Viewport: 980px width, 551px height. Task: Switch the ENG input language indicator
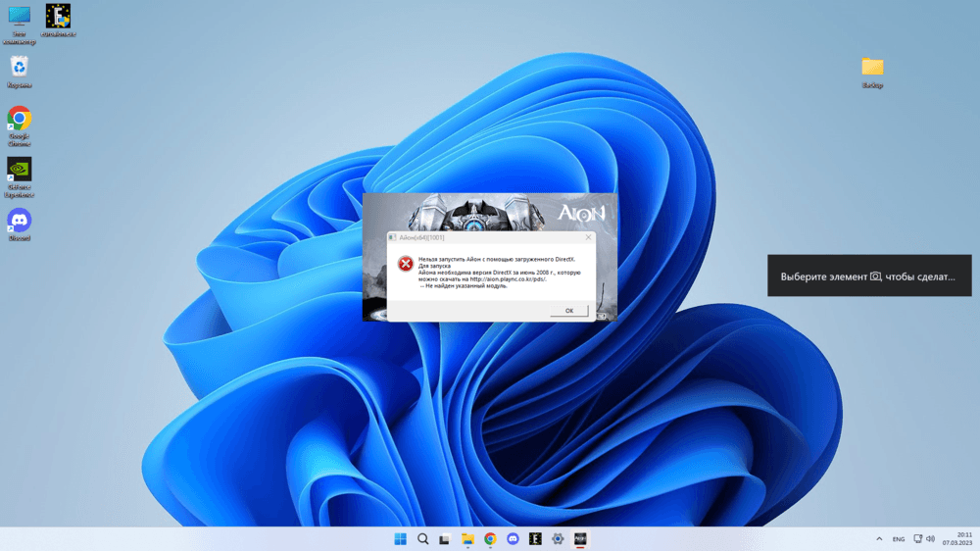(x=899, y=539)
